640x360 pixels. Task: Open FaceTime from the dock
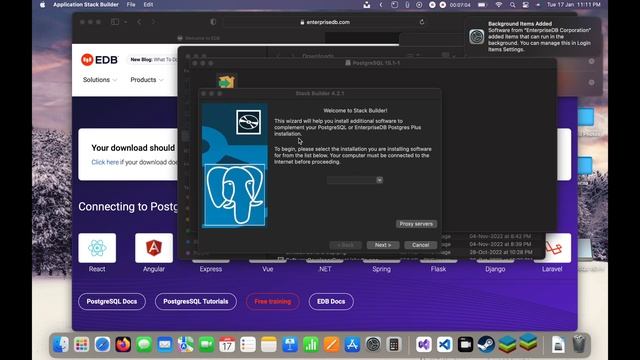[207, 345]
